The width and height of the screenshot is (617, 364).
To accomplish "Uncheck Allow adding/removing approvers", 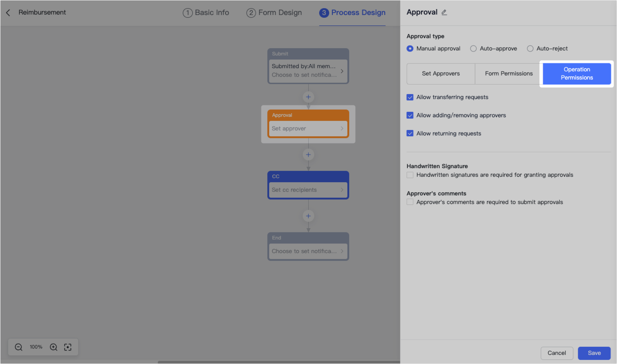I will point(410,115).
